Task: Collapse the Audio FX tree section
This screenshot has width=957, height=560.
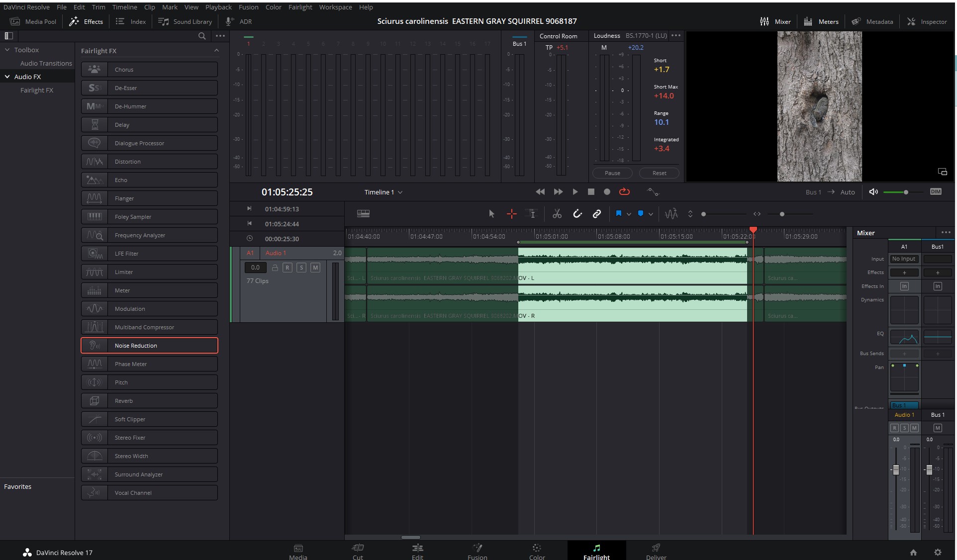Action: (x=7, y=77)
